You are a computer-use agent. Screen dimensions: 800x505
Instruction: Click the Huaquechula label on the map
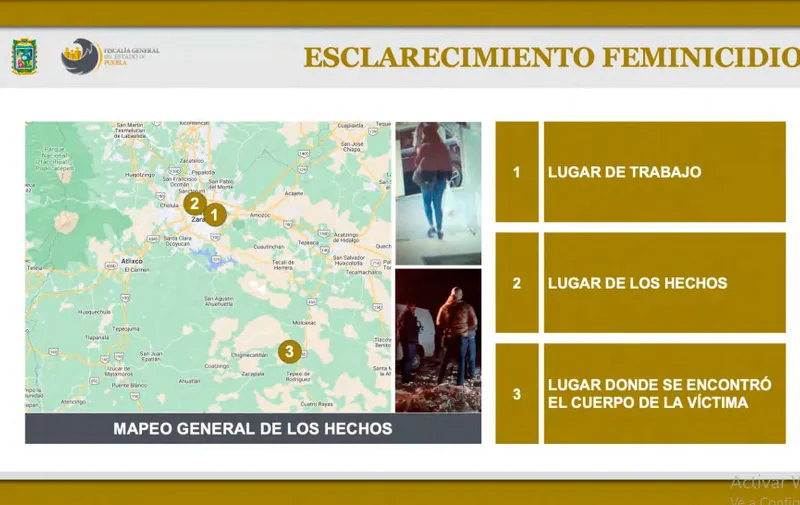[x=94, y=312]
